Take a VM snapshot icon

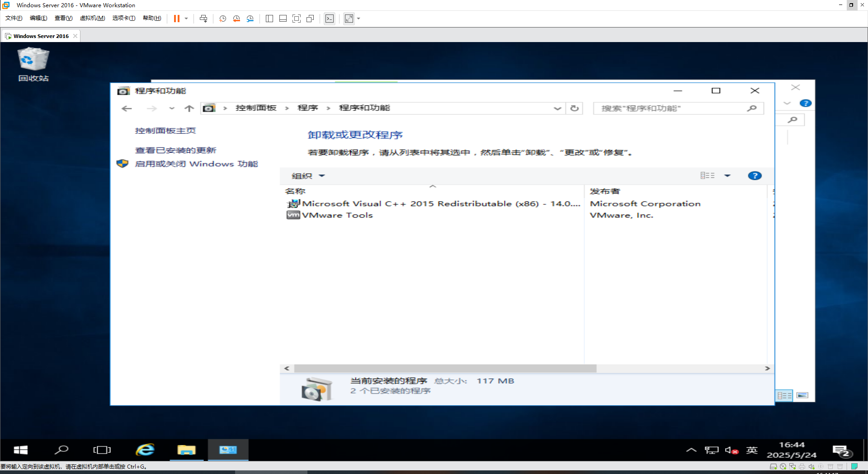[x=222, y=19]
